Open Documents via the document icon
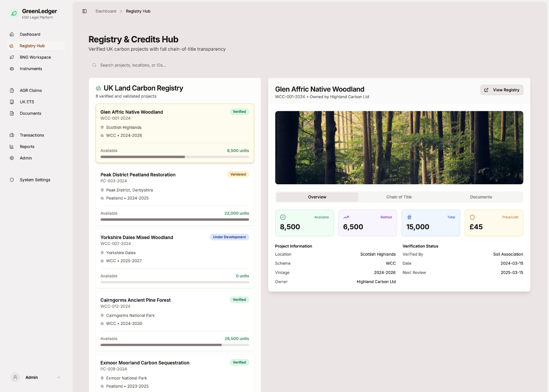Viewport: 549px width, 392px height. (x=12, y=113)
